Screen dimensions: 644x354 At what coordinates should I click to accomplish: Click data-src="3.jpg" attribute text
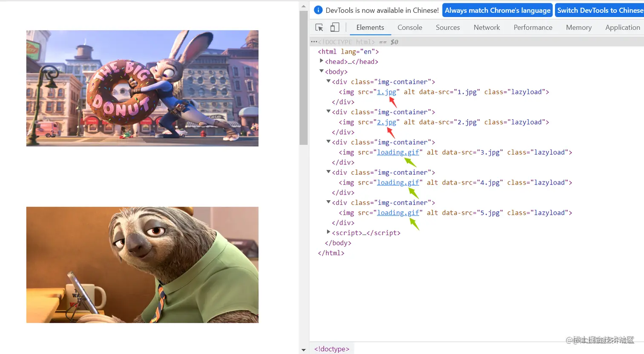point(473,153)
